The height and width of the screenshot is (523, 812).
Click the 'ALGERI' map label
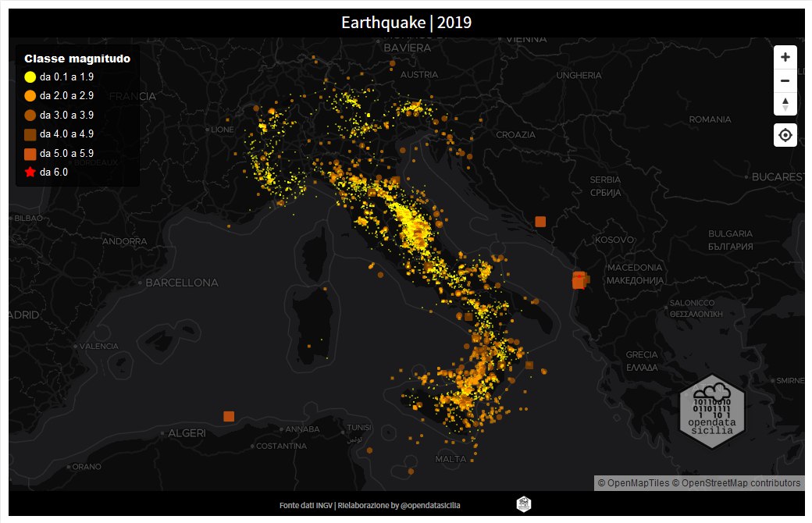pyautogui.click(x=187, y=433)
